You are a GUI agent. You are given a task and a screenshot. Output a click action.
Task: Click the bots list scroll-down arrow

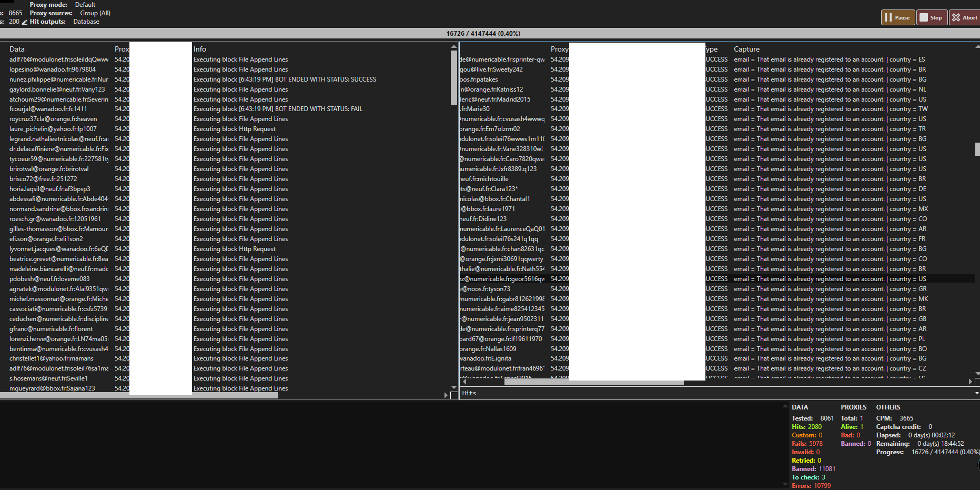(454, 387)
